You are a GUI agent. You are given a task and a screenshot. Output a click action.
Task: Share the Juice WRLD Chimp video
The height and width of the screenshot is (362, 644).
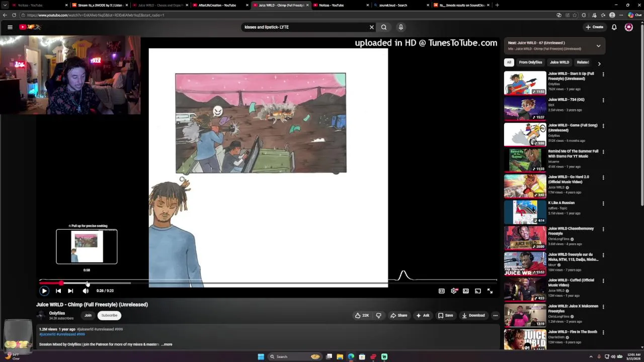click(399, 315)
